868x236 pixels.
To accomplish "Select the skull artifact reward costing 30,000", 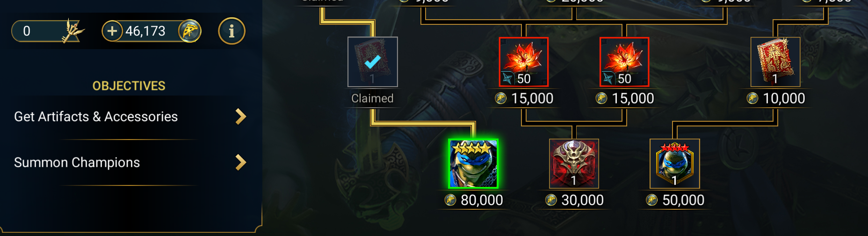I will [574, 164].
